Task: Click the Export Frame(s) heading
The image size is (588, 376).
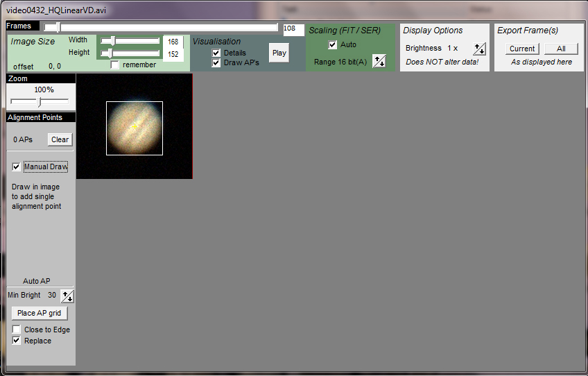Action: click(x=528, y=31)
